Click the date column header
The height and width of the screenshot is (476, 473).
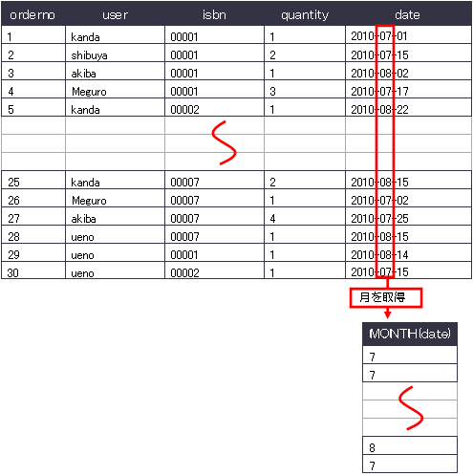407,14
